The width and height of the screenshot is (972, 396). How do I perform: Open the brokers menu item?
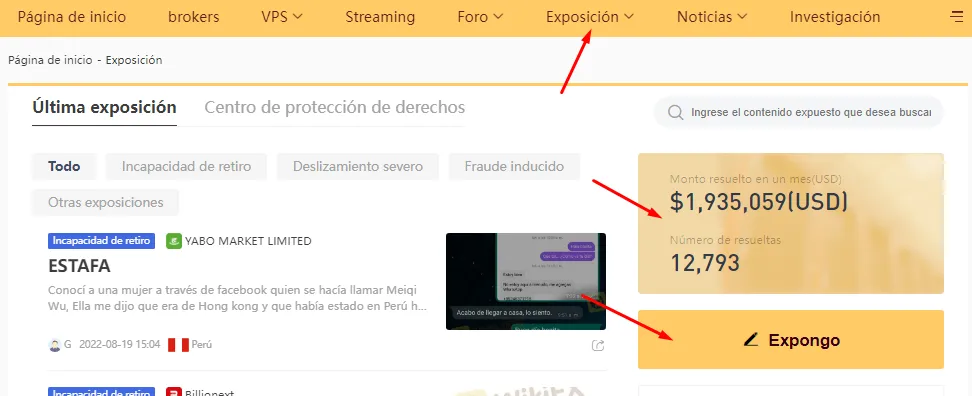193,17
